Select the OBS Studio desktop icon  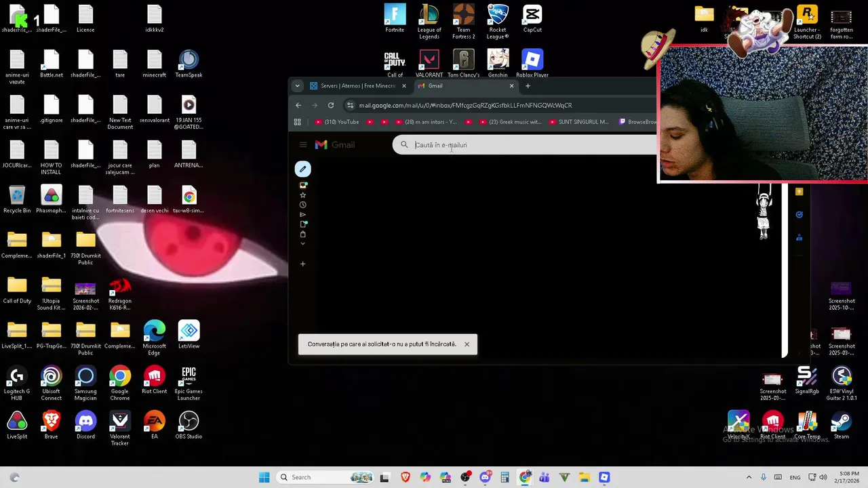(189, 425)
